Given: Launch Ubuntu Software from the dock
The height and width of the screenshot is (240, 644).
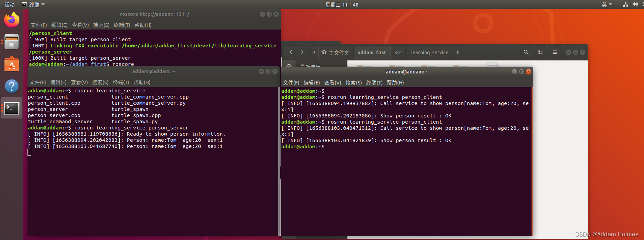Looking at the screenshot, I should pyautogui.click(x=12, y=64).
